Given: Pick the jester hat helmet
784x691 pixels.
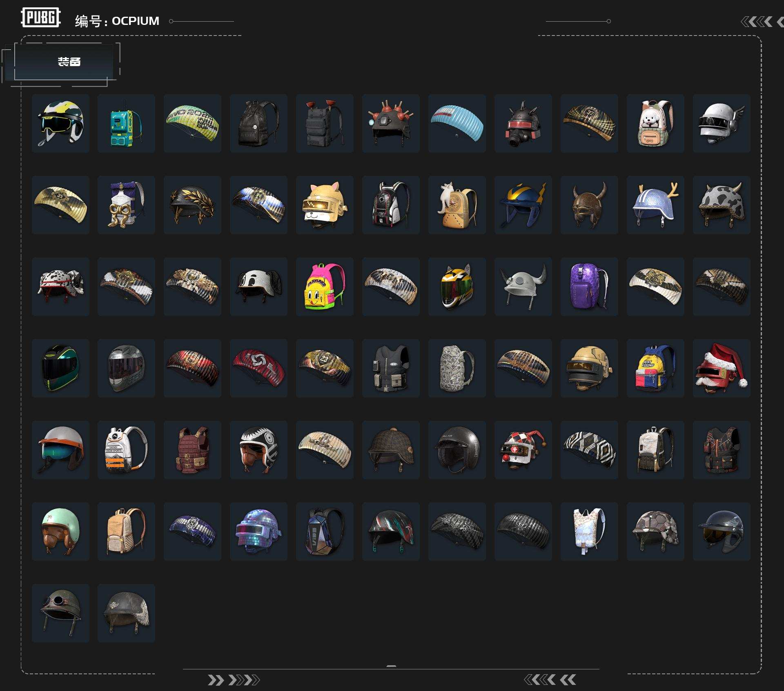Looking at the screenshot, I should 523,450.
